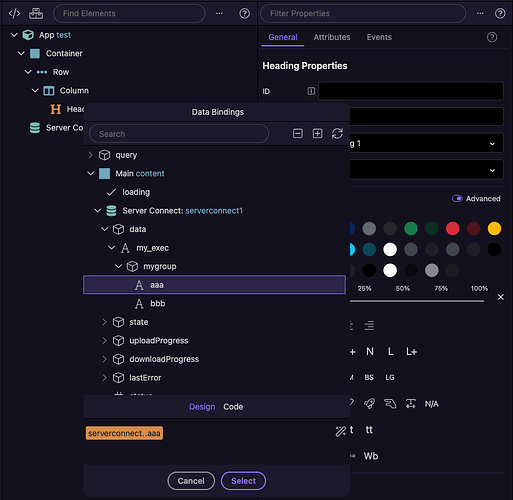
Task: Align text right with alignment icon
Action: (369, 325)
